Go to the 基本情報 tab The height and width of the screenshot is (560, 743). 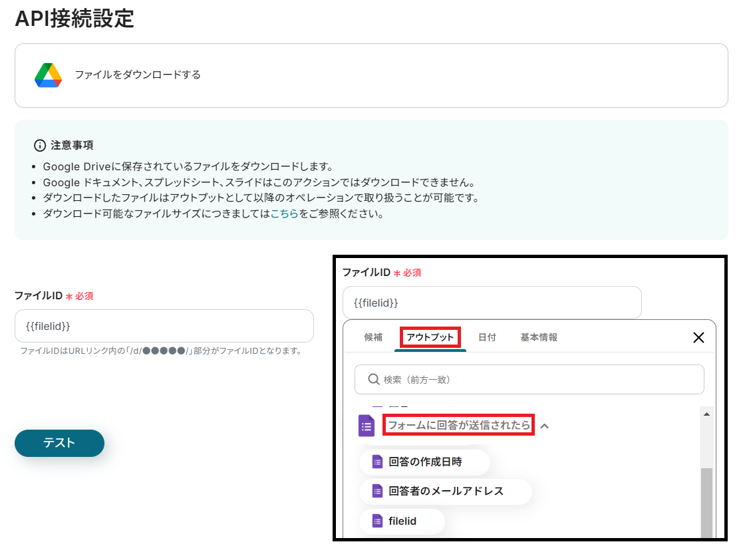coord(539,337)
